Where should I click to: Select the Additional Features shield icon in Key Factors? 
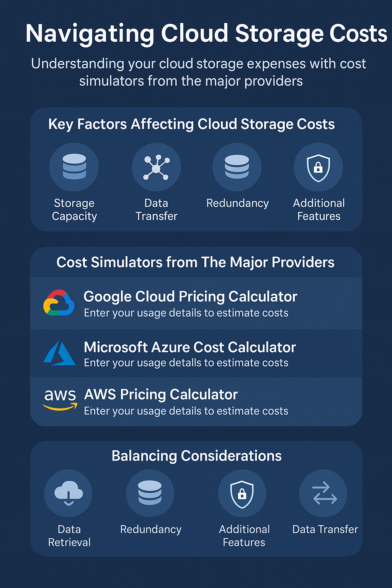[318, 167]
